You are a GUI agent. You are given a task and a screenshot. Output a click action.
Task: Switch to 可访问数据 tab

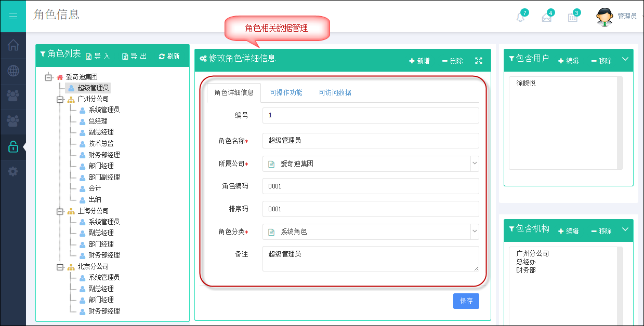point(335,93)
